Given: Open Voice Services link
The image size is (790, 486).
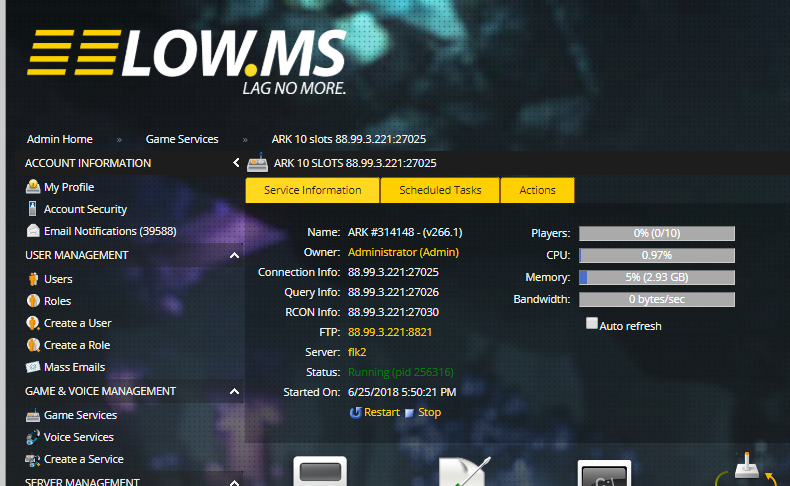Looking at the screenshot, I should (x=79, y=437).
